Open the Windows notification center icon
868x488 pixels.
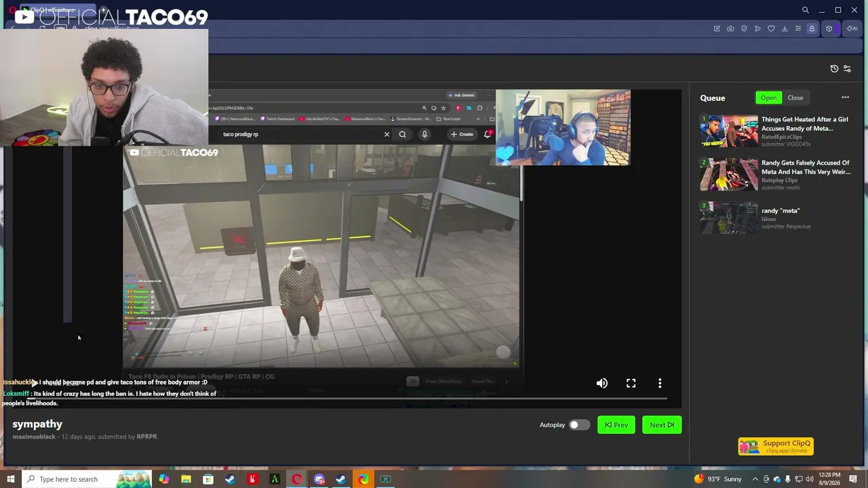[853, 479]
